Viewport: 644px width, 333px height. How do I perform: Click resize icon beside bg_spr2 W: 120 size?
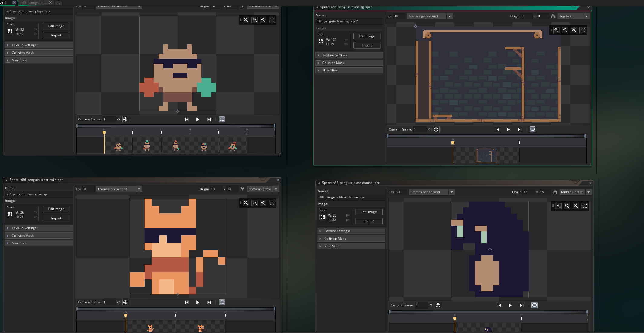click(321, 41)
